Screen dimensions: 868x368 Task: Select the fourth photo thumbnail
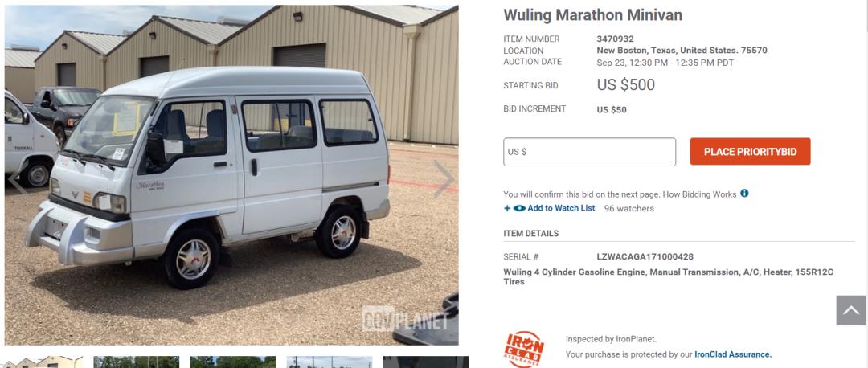(330, 362)
